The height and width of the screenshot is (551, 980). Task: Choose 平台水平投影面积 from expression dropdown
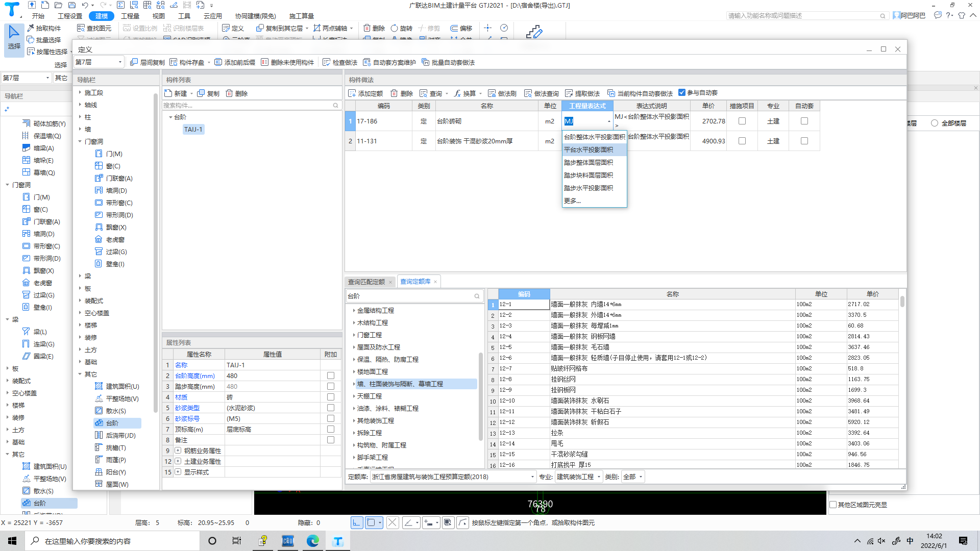click(594, 149)
